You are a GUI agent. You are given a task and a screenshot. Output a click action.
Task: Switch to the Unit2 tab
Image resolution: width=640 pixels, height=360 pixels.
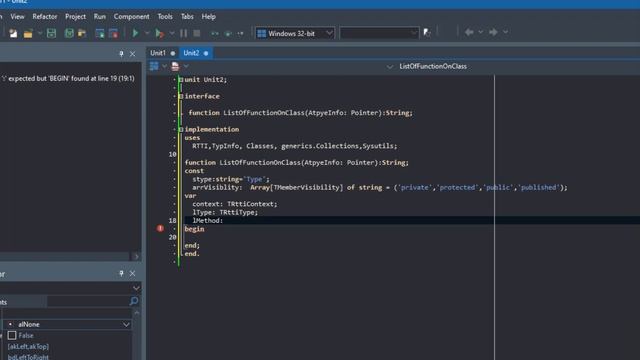(196, 53)
